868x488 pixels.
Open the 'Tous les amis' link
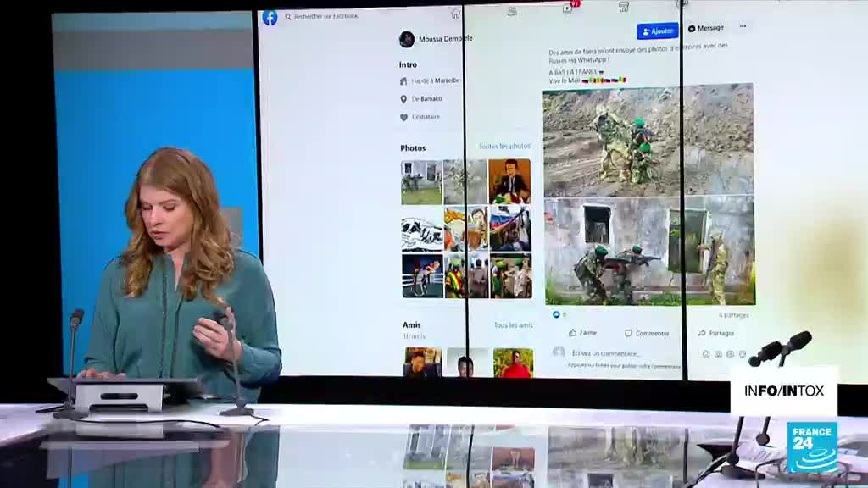click(x=513, y=325)
